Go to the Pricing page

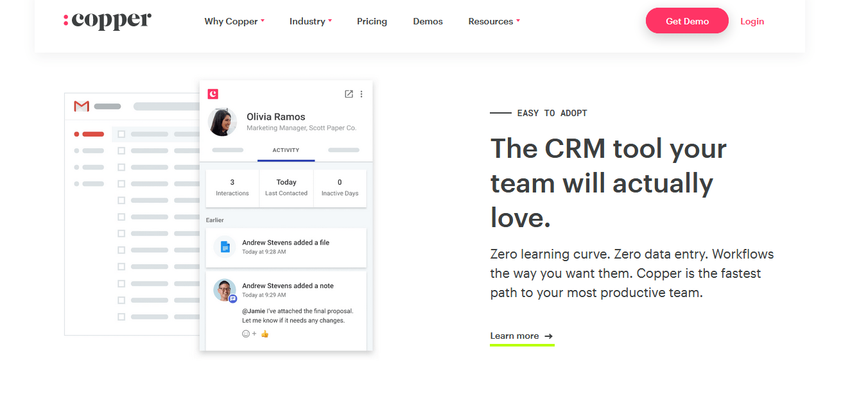click(372, 21)
